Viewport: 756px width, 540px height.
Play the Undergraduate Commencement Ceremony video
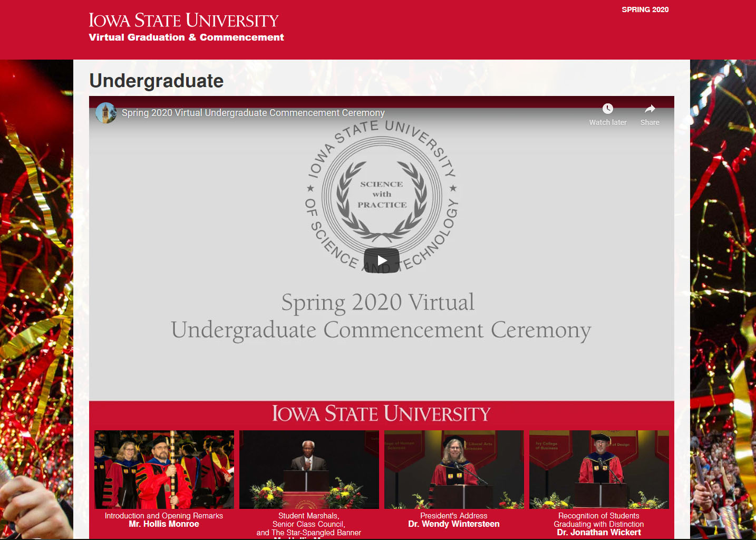point(381,261)
